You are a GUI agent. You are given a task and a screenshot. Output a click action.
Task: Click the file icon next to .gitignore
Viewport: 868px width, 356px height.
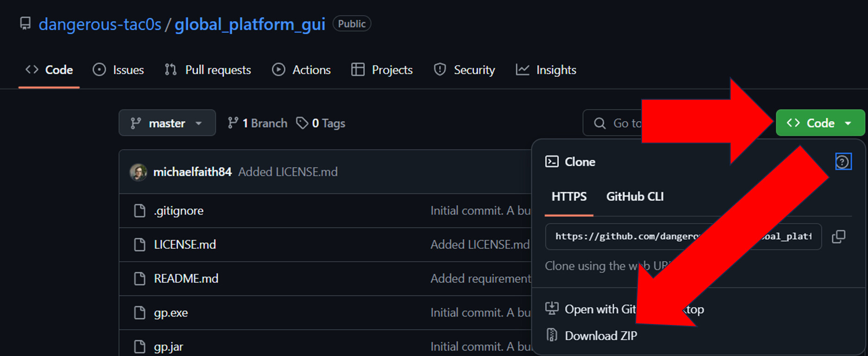[139, 210]
